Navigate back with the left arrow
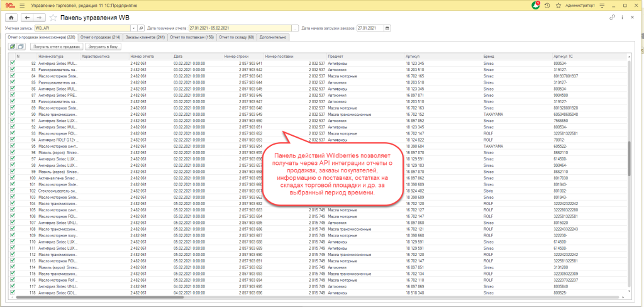This screenshot has height=307, width=644. pyautogui.click(x=28, y=18)
